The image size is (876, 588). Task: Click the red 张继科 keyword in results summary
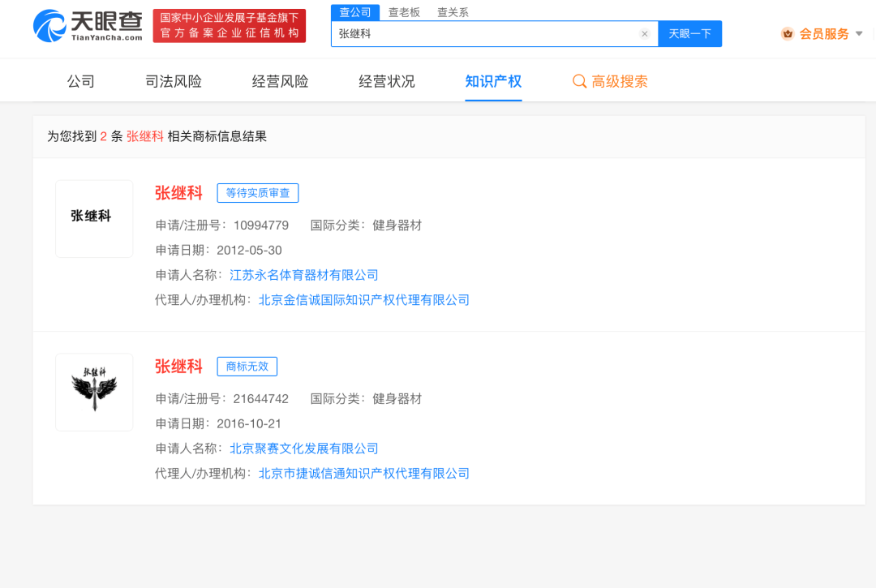145,137
